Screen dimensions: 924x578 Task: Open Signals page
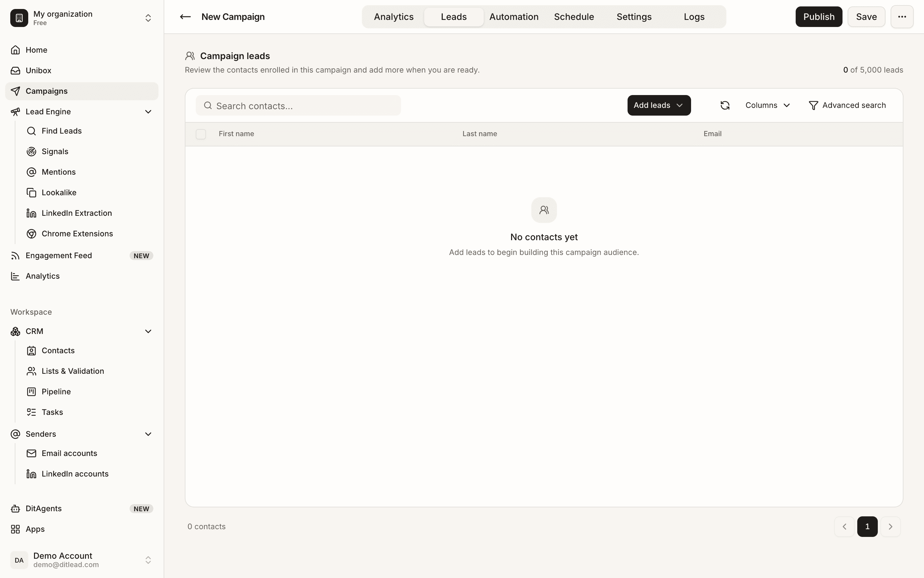(89, 151)
